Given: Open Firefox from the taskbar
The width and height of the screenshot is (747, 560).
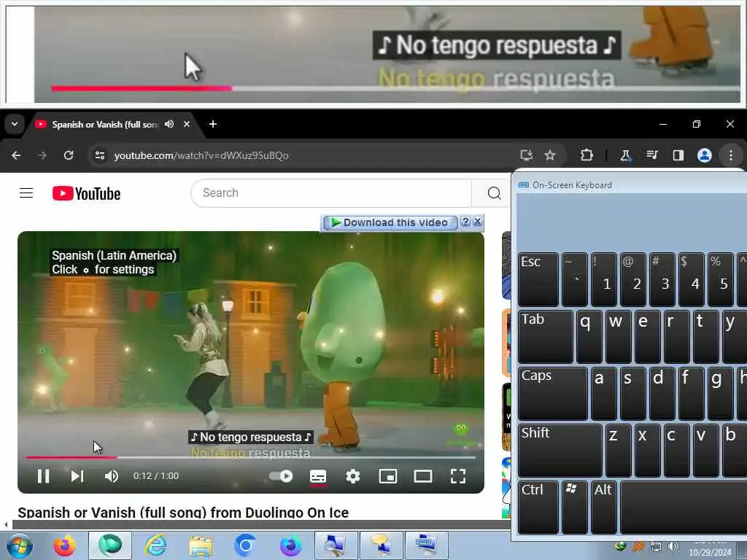Looking at the screenshot, I should tap(64, 545).
